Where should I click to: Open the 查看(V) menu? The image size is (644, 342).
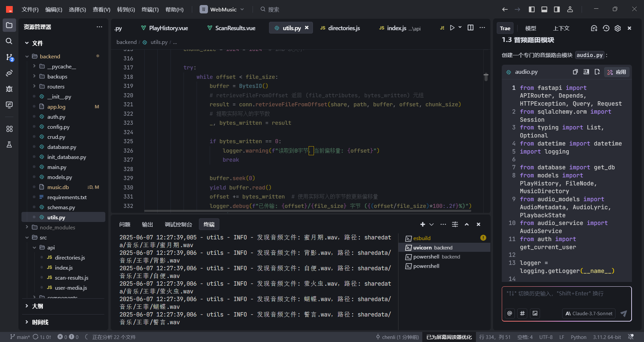coord(101,9)
